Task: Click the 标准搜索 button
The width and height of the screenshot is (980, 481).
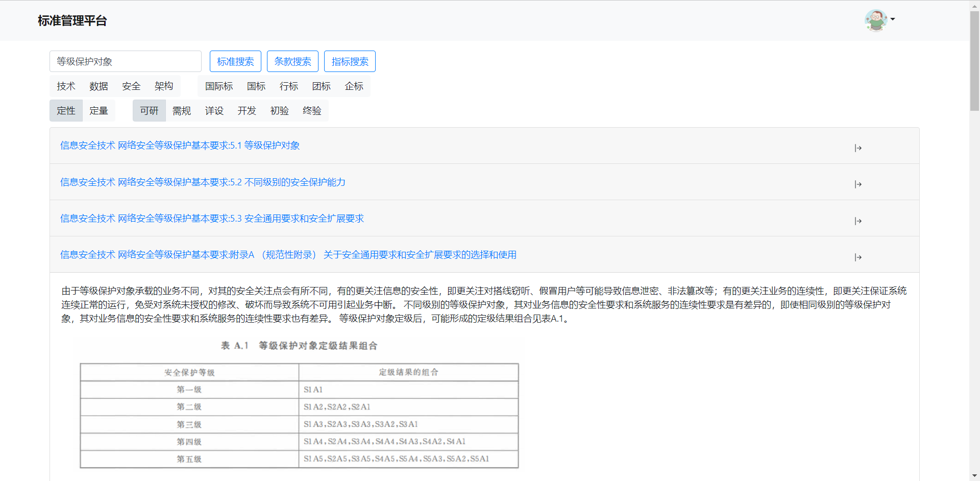Action: [x=235, y=61]
